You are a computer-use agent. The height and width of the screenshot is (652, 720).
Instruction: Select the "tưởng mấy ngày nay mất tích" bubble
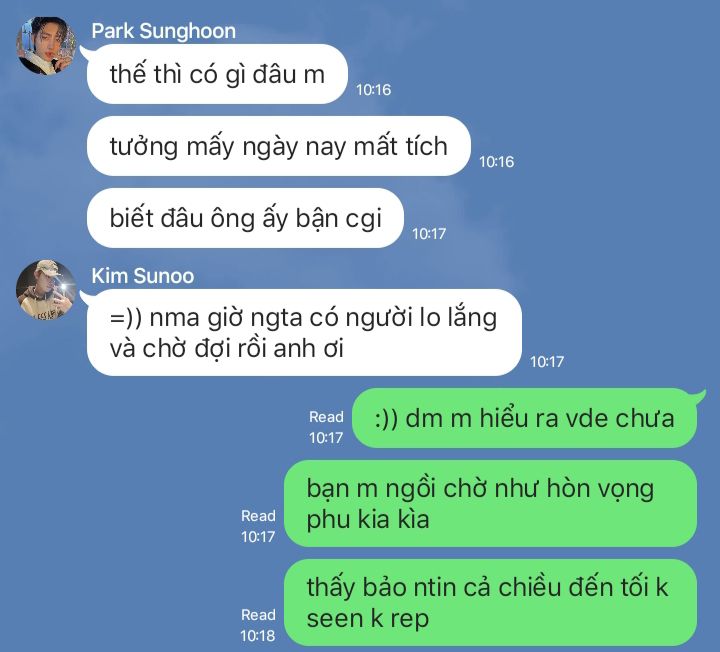click(x=279, y=146)
